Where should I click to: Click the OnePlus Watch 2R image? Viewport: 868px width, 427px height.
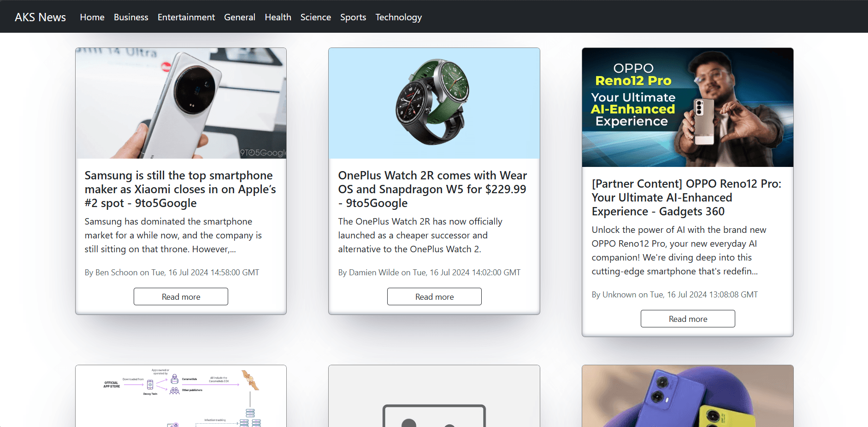434,103
